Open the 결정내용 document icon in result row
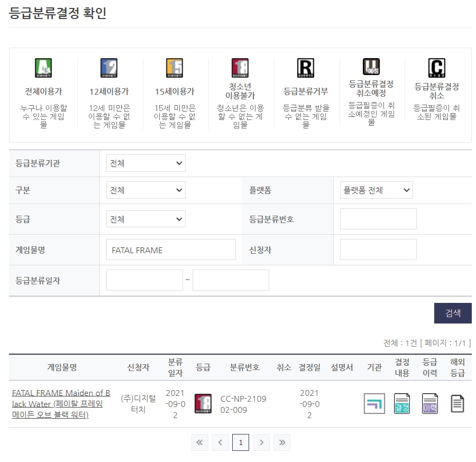The image size is (476, 462). pos(402,404)
